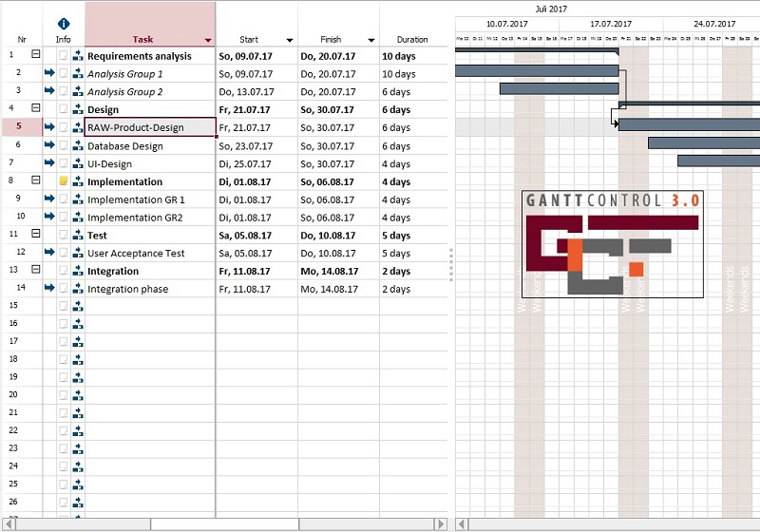Select the 10.07.2017 week header in timeline
This screenshot has height=532, width=760.
point(507,24)
